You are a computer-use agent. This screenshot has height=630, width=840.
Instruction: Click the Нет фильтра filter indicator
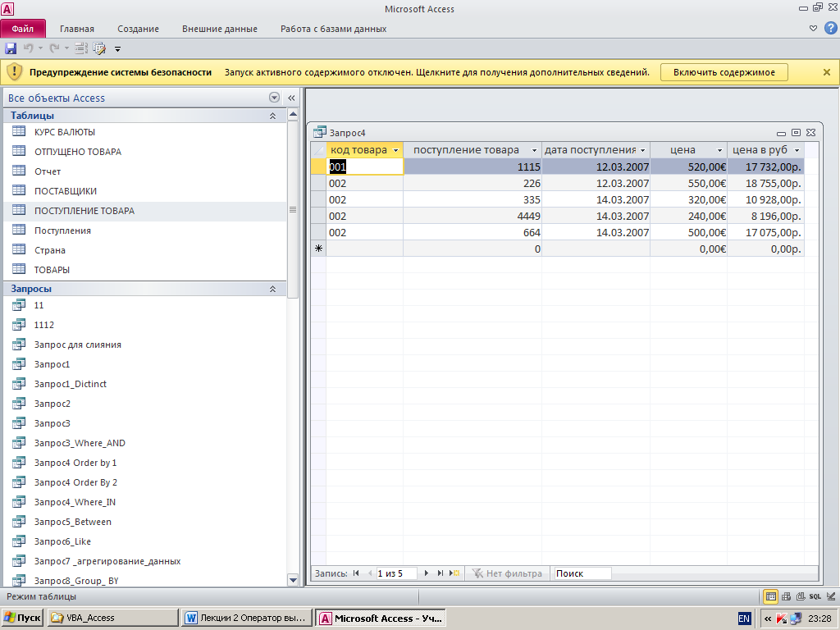[x=507, y=573]
